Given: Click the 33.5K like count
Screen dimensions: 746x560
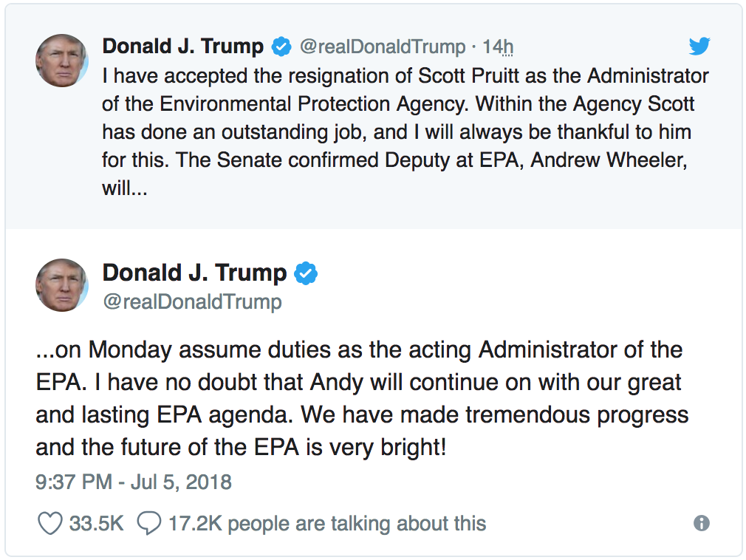Looking at the screenshot, I should click(x=96, y=524).
